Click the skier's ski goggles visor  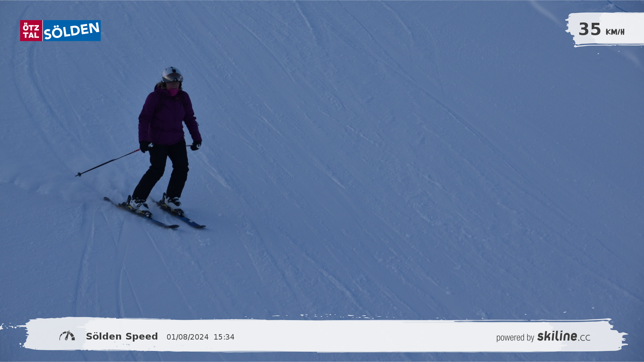pos(173,78)
